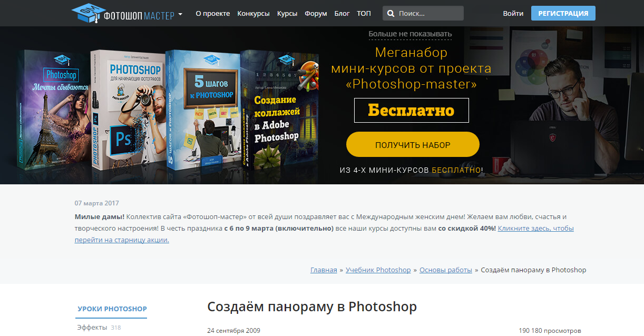The height and width of the screenshot is (336, 644).
Task: Click the 190 180 просмотров counter
Action: click(x=550, y=331)
